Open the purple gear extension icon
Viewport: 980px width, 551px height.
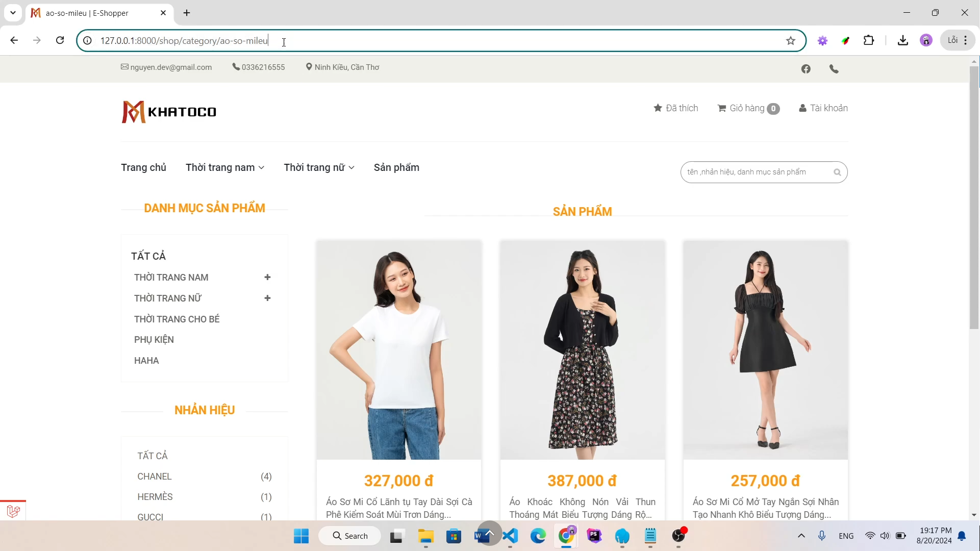click(822, 40)
